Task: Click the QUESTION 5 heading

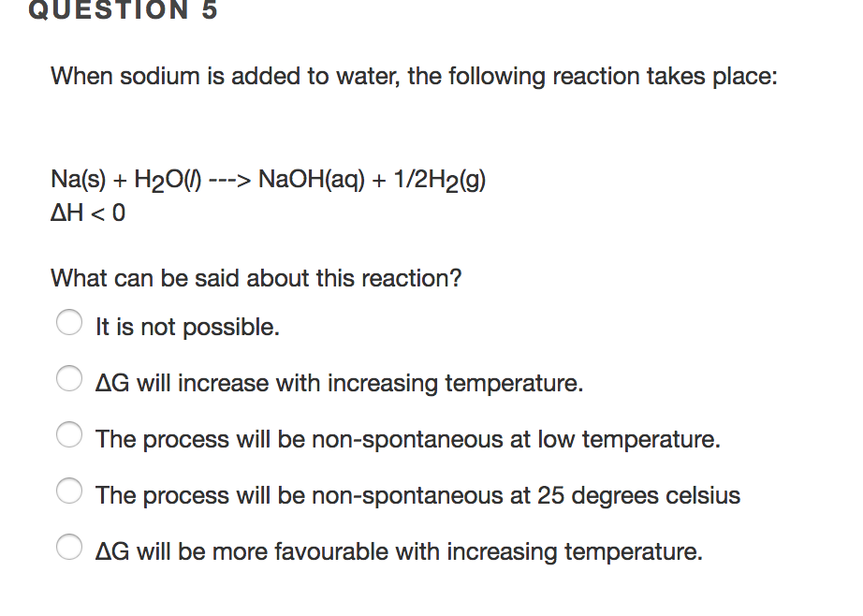Action: [x=122, y=11]
